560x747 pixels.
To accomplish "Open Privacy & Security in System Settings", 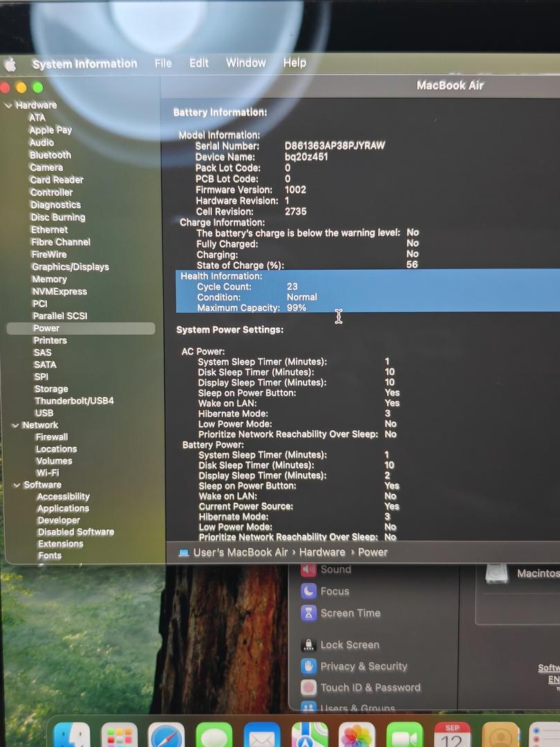I will click(x=364, y=666).
